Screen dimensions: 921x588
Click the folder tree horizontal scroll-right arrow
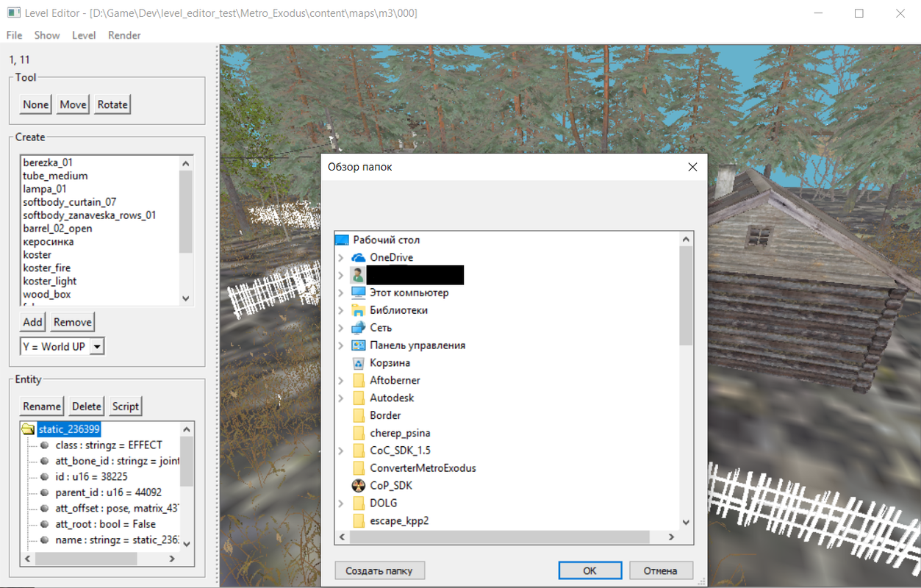(673, 538)
